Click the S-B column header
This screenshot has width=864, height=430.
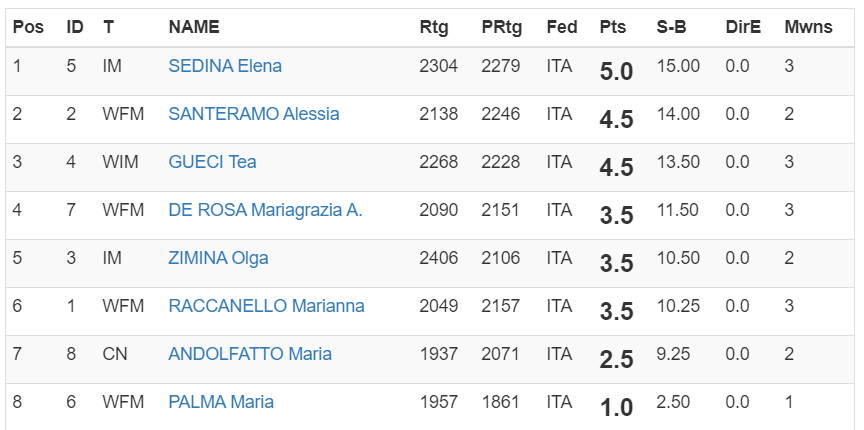(x=671, y=27)
